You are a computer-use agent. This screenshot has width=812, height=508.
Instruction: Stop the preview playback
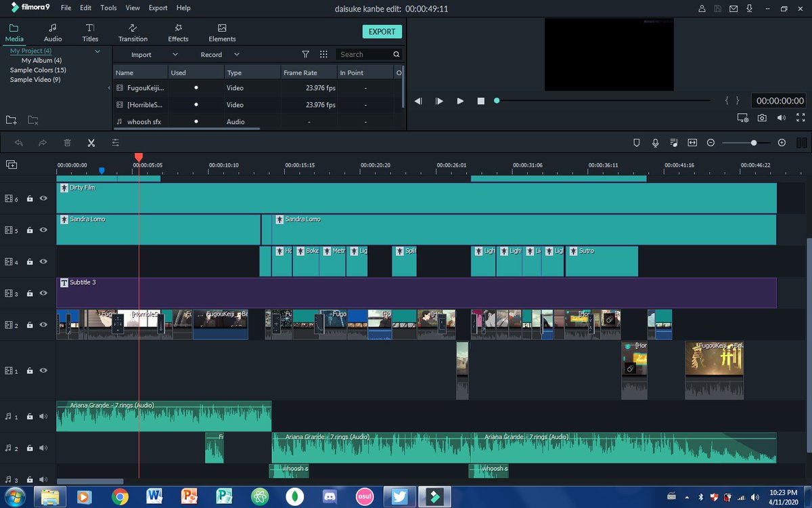pos(481,101)
